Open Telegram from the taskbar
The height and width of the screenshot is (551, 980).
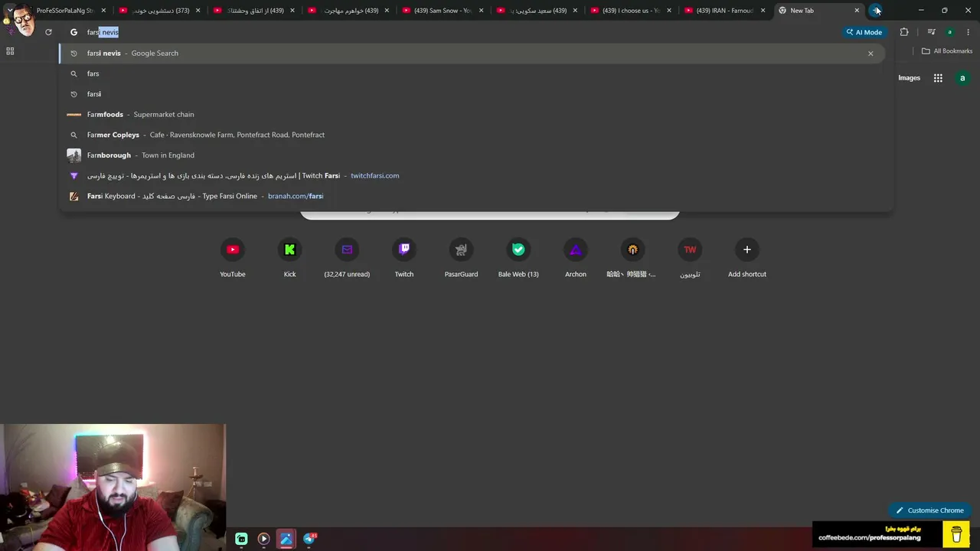[x=309, y=539]
